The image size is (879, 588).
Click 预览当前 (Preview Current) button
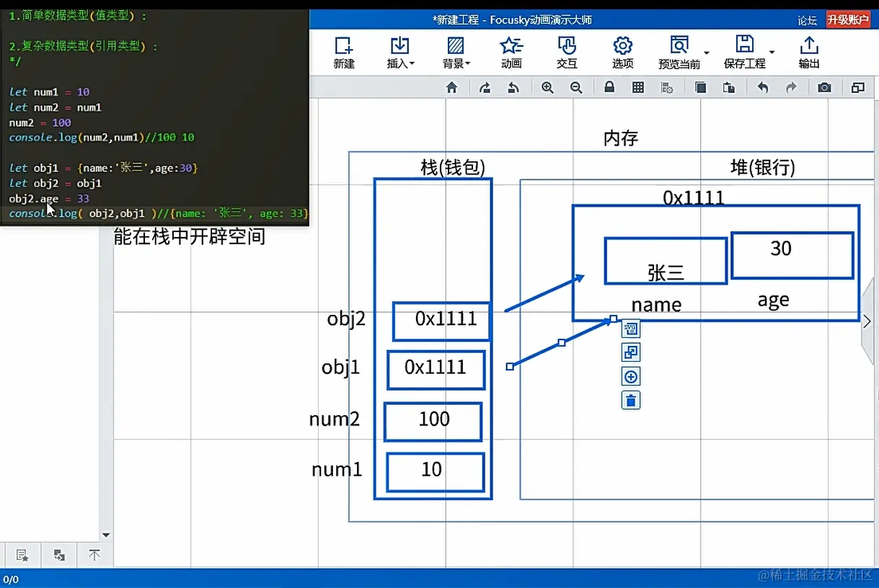(x=679, y=53)
